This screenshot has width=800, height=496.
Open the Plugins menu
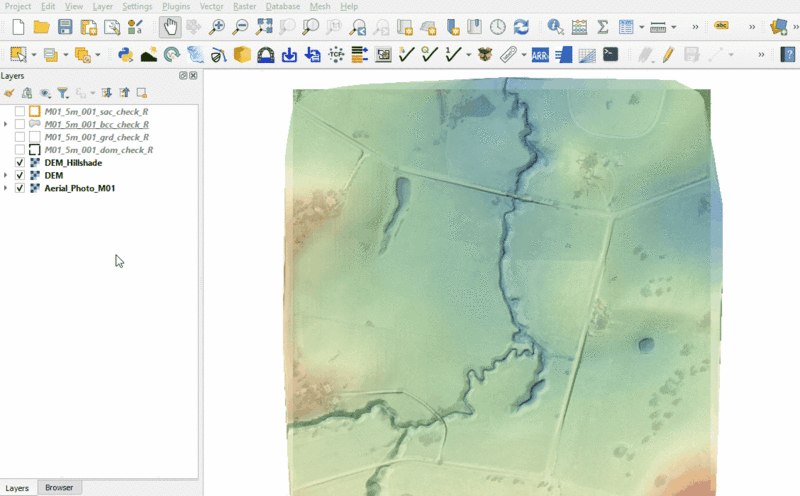[x=176, y=6]
